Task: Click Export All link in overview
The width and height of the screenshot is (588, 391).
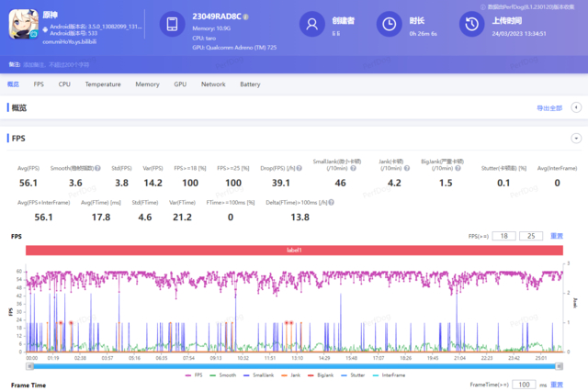Action: click(548, 108)
